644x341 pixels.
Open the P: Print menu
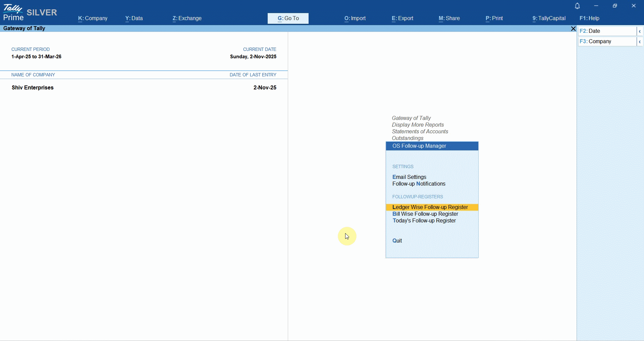(494, 18)
